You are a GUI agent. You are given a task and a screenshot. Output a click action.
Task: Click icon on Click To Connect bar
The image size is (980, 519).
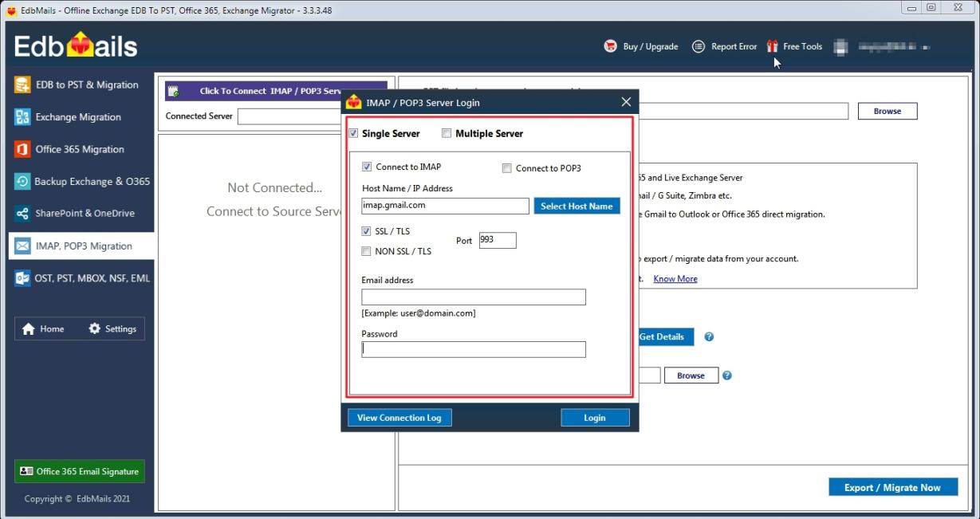point(175,91)
